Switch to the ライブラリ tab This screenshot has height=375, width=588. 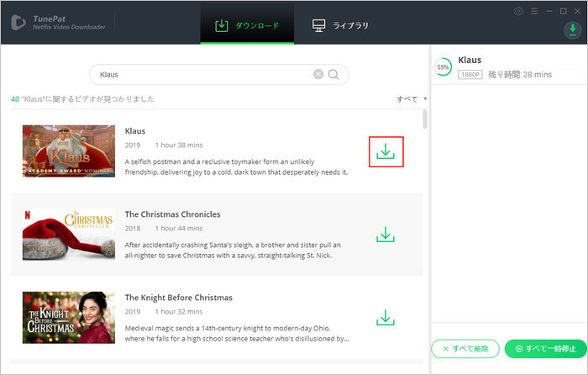tap(340, 25)
